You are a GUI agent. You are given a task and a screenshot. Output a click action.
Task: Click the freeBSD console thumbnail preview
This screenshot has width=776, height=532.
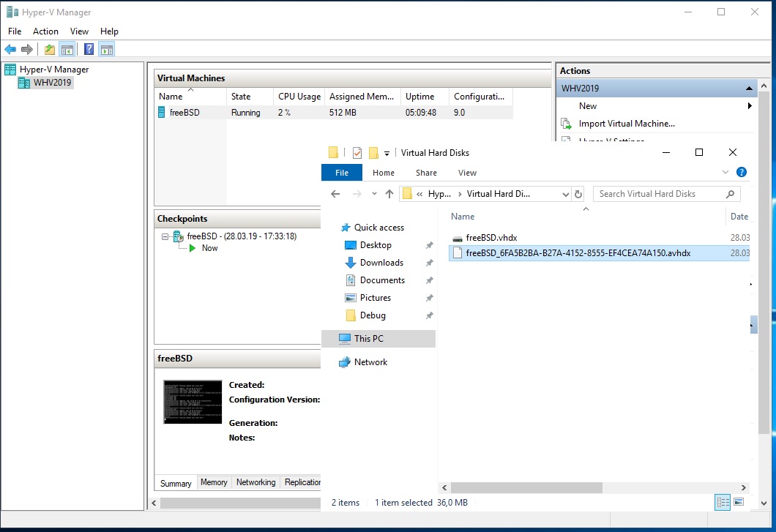tap(193, 402)
